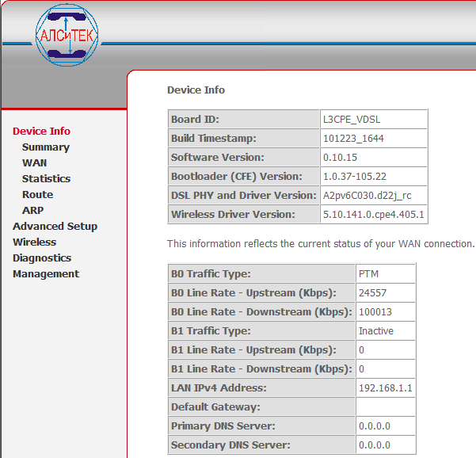Click the B1 Line Rate Upstream label
Viewport: 476px width, 458px height.
253,350
